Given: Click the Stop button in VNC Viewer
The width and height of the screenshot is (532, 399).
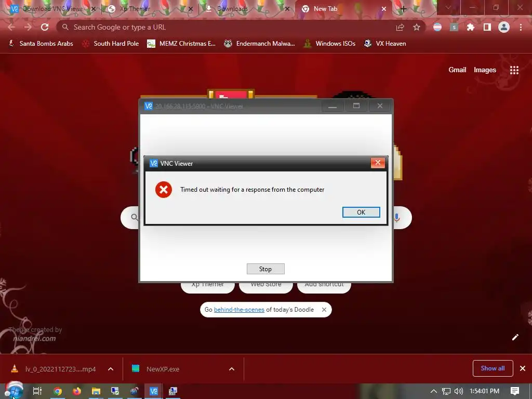Looking at the screenshot, I should point(265,269).
